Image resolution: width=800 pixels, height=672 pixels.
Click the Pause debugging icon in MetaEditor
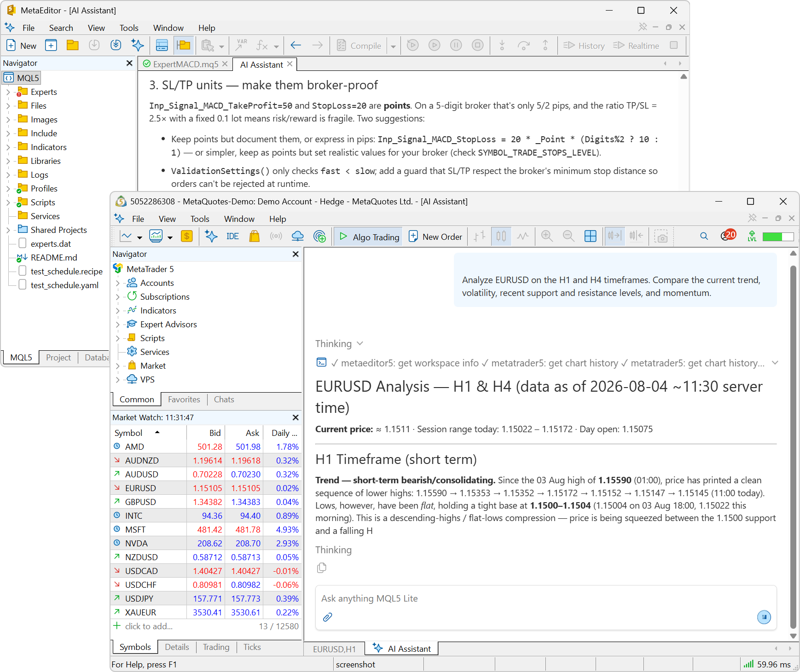(x=456, y=45)
